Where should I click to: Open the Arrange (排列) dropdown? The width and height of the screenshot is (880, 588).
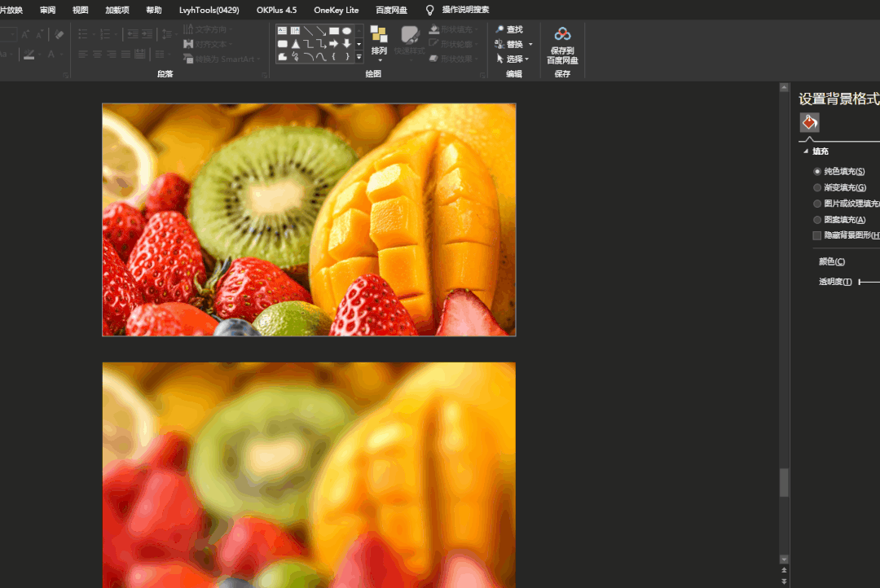click(x=380, y=43)
